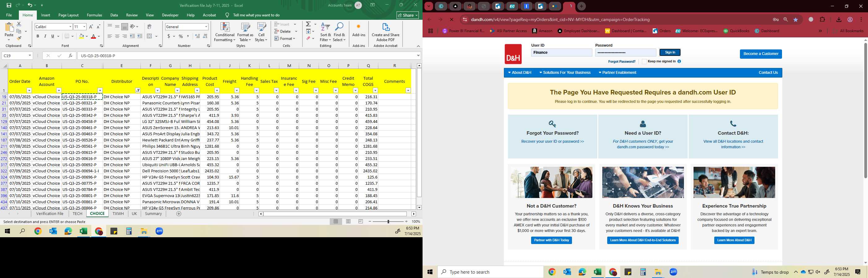The width and height of the screenshot is (868, 278).
Task: Apply red Font Color
Action: pos(94,36)
